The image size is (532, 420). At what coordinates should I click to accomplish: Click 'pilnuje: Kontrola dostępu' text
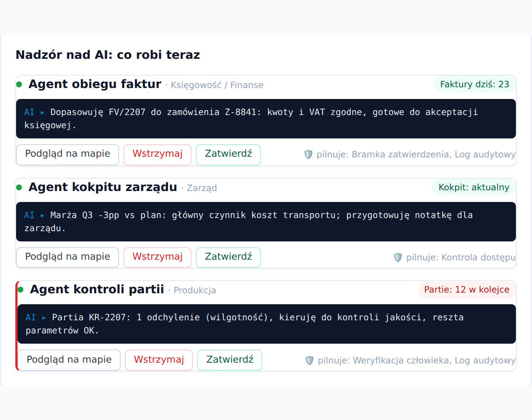(461, 257)
